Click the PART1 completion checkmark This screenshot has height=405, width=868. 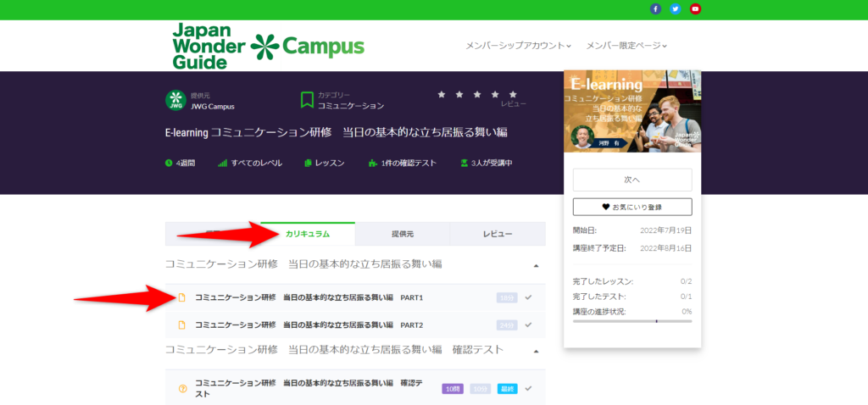click(x=528, y=297)
